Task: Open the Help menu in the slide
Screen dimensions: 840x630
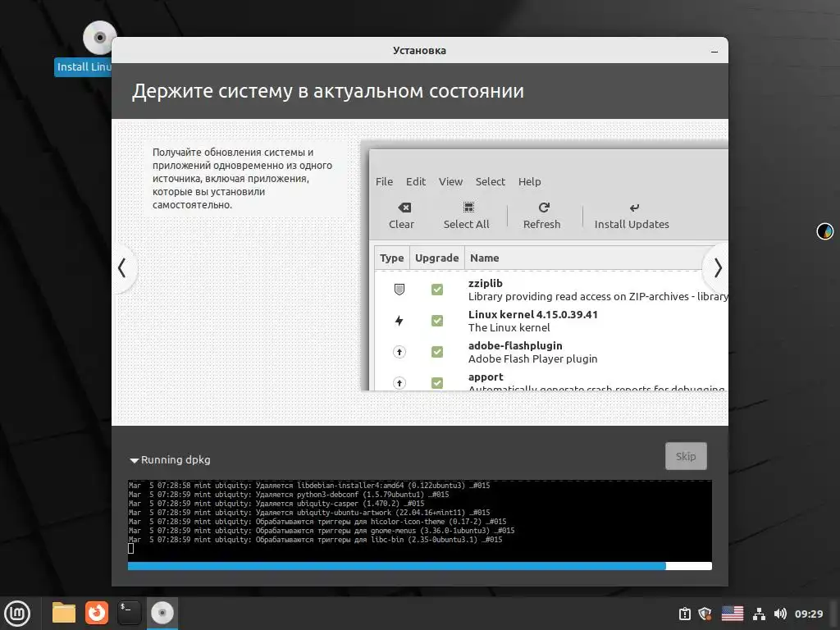Action: tap(529, 181)
